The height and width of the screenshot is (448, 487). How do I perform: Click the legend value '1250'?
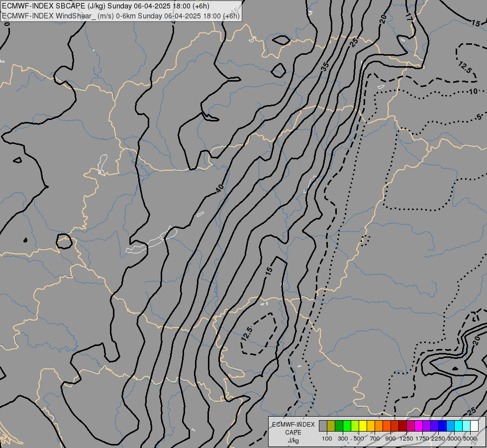pos(406,439)
